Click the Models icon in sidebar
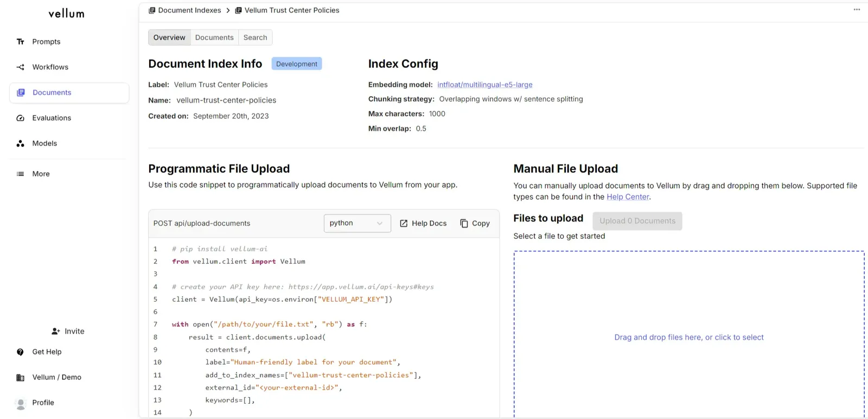The height and width of the screenshot is (419, 868). click(x=21, y=144)
